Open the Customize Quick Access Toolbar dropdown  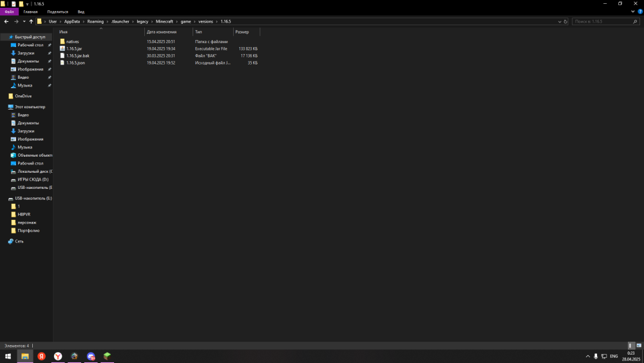pos(27,4)
